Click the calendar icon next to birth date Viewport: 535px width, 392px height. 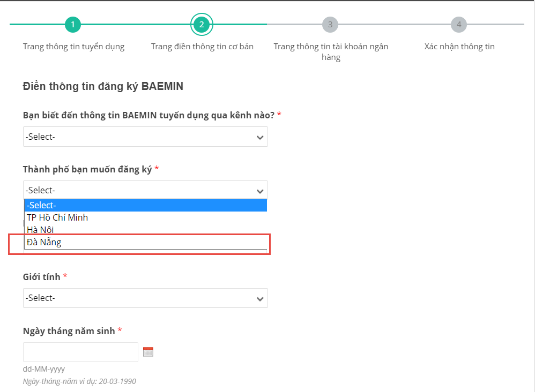tap(148, 351)
